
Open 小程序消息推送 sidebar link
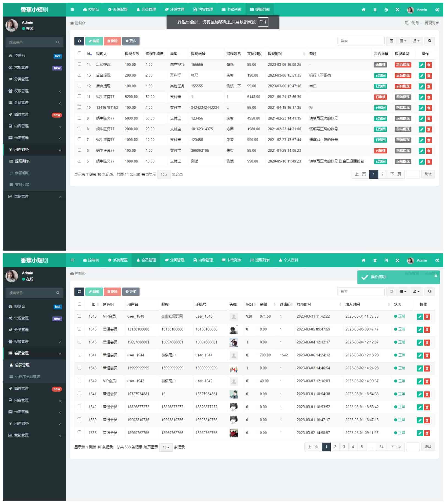click(x=27, y=377)
